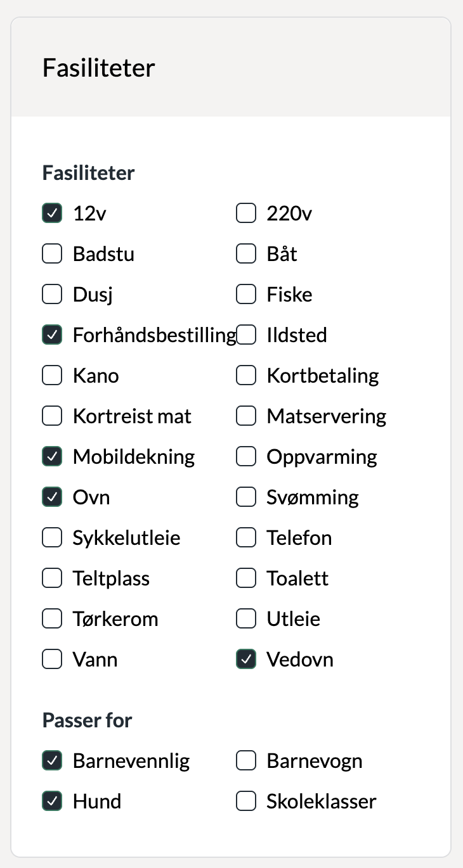The width and height of the screenshot is (463, 868).
Task: Tick the Badstu checkbox
Action: tap(52, 254)
